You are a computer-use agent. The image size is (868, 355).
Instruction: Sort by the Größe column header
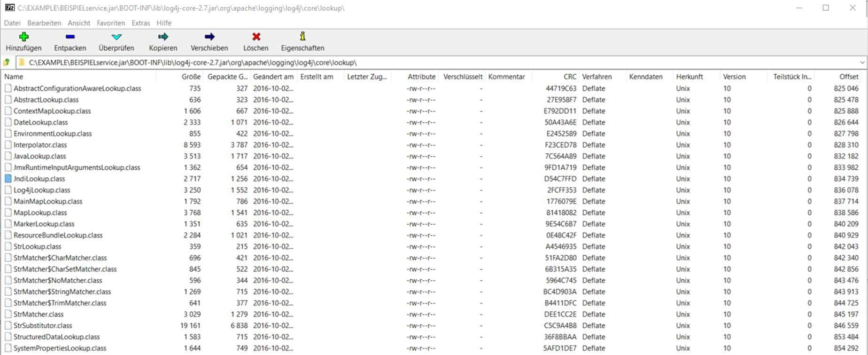(x=191, y=77)
